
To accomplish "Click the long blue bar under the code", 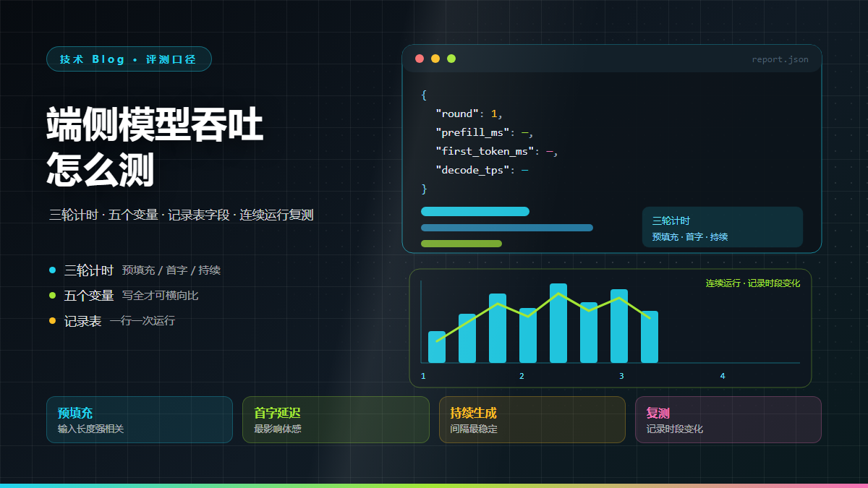I will (507, 228).
